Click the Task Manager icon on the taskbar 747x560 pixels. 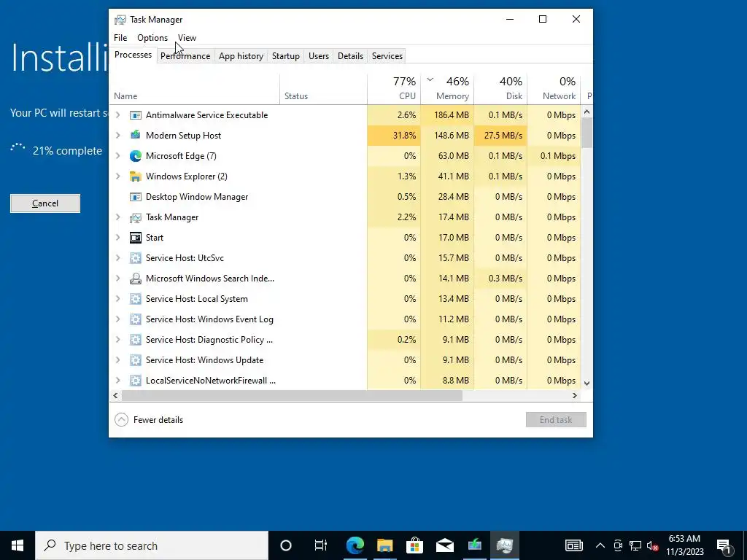tap(505, 545)
